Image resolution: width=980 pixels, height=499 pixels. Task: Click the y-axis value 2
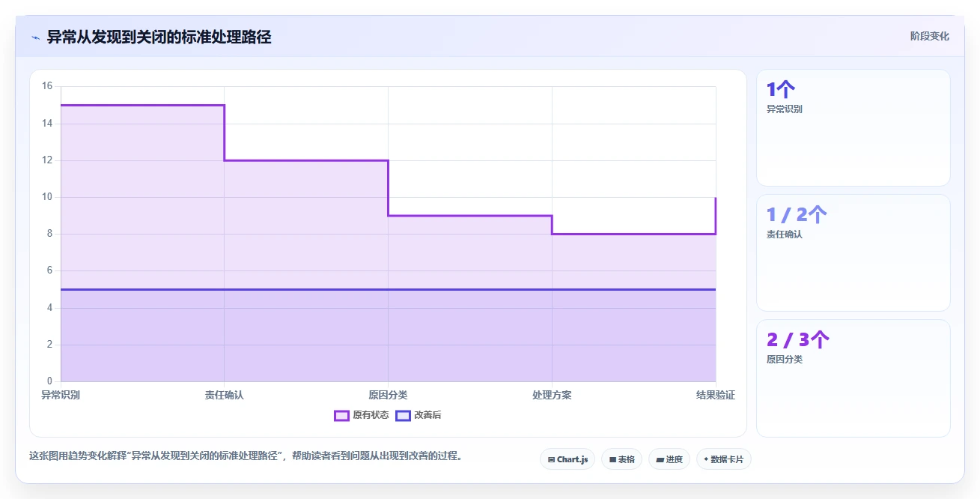tap(49, 345)
